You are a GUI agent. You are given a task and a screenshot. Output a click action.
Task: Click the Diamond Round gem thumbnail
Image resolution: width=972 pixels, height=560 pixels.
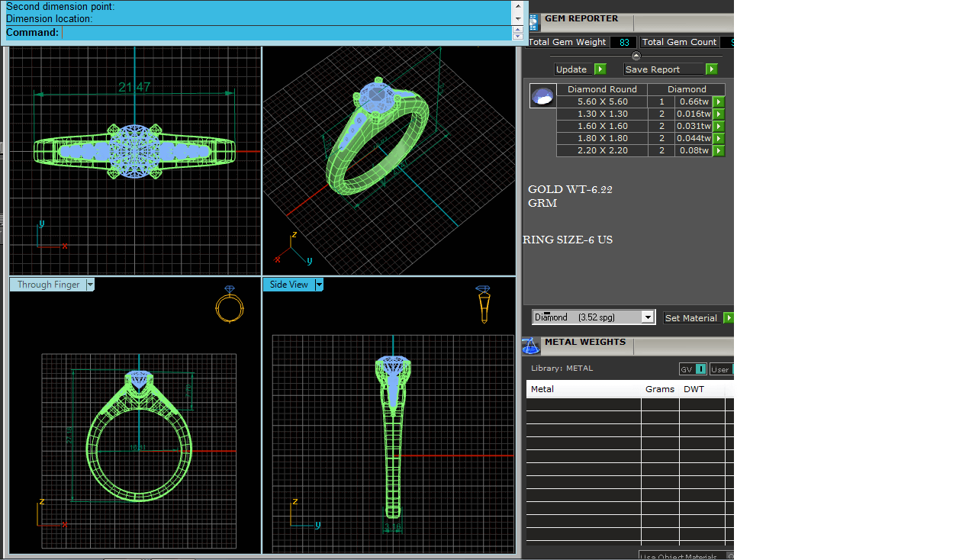click(x=542, y=96)
